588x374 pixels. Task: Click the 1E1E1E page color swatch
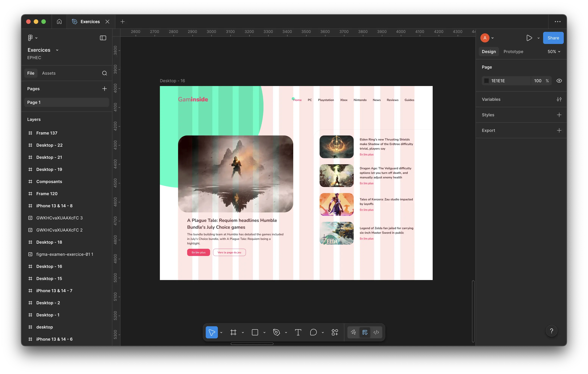486,81
